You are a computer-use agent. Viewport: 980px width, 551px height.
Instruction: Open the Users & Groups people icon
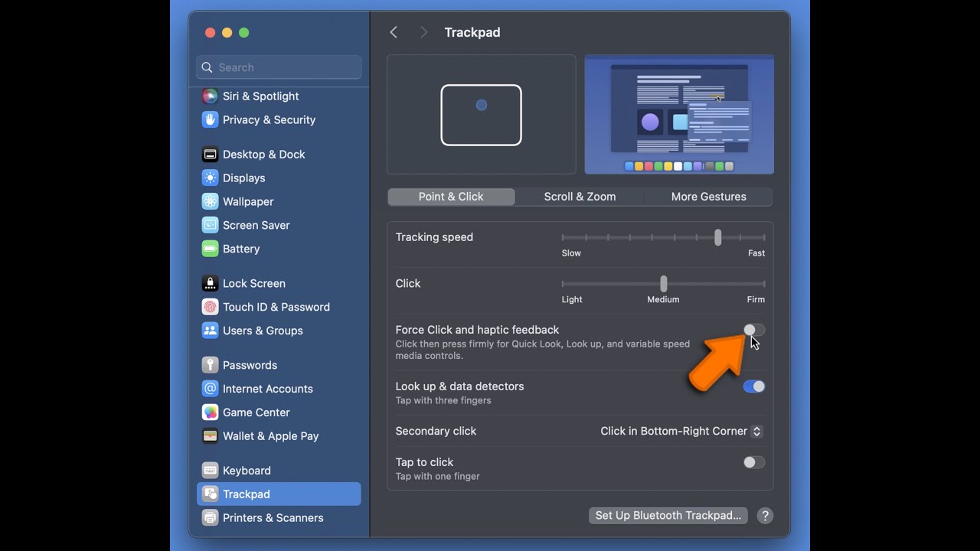[210, 331]
